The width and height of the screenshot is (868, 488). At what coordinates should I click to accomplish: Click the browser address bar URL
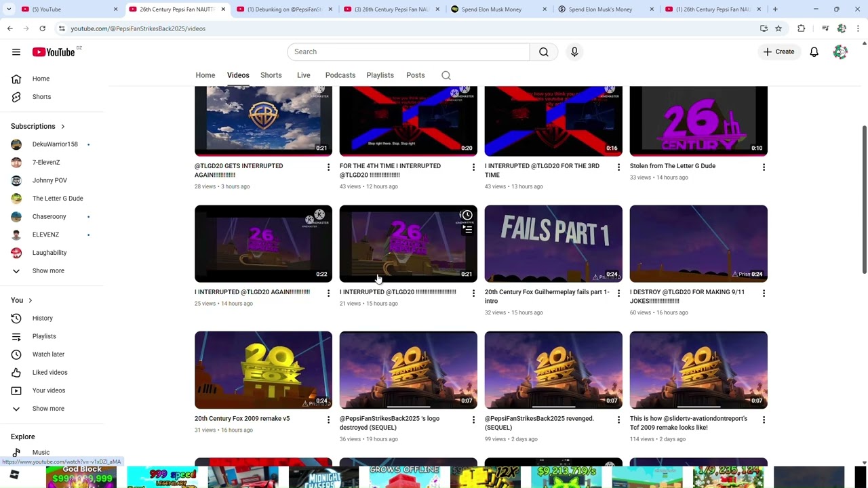(138, 28)
